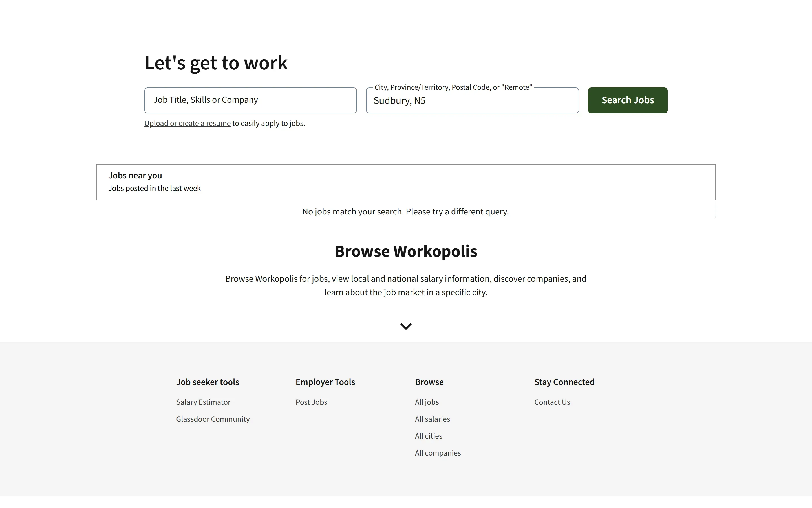
Task: Open the Post Jobs link
Action: point(311,402)
